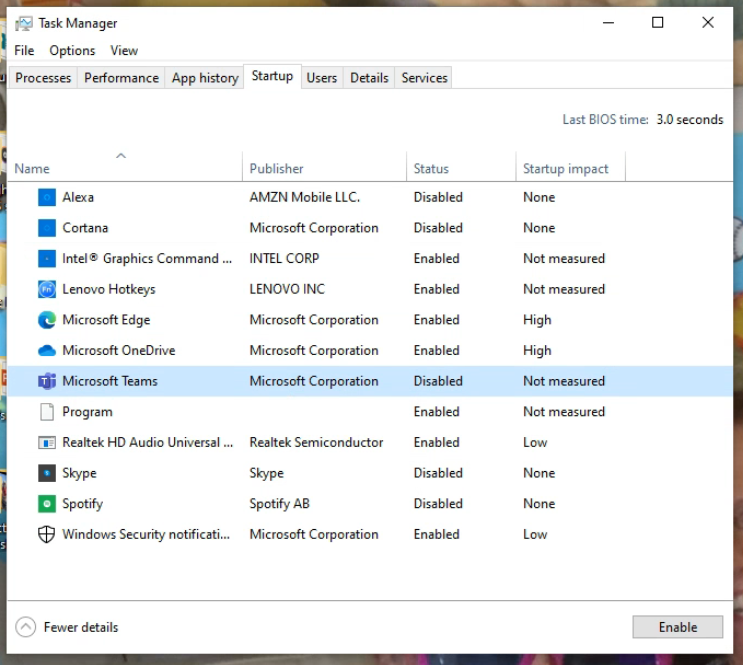Open the View menu
Viewport: 743px width, 665px height.
tap(124, 50)
